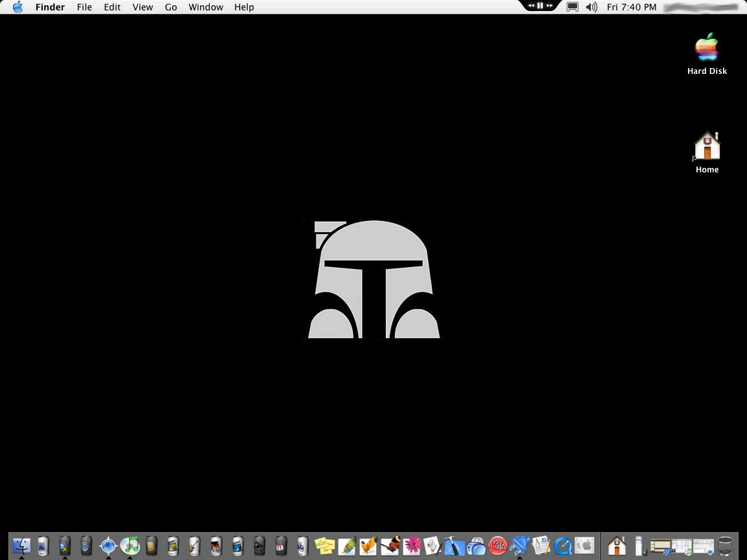Open the Home folder in the dock
Screen dimensions: 747x560
pyautogui.click(x=617, y=546)
